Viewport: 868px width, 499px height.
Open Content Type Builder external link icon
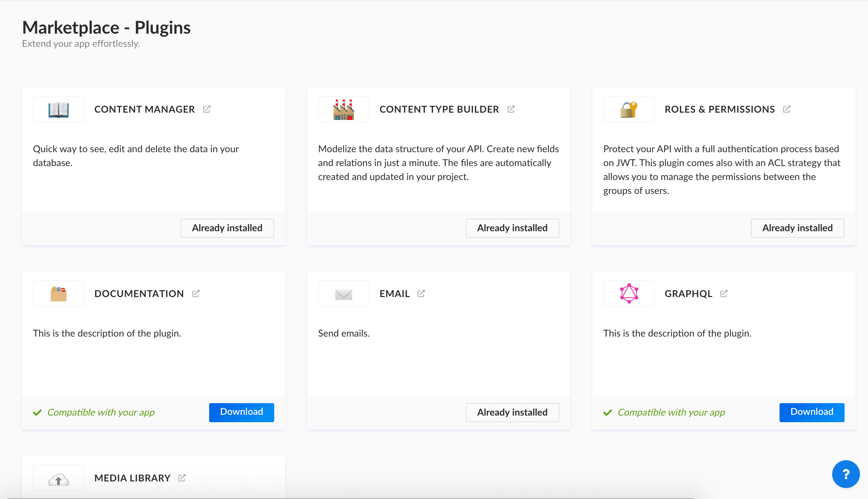pyautogui.click(x=511, y=109)
